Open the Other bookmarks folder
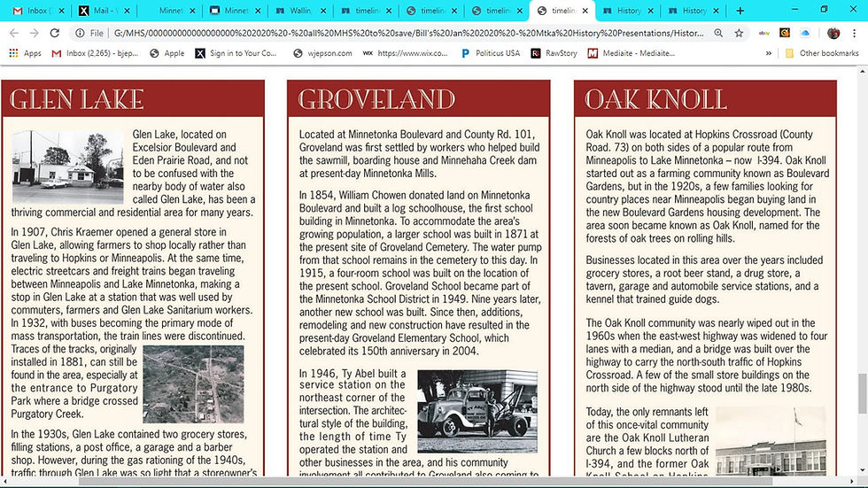This screenshot has width=868, height=488. pos(822,53)
